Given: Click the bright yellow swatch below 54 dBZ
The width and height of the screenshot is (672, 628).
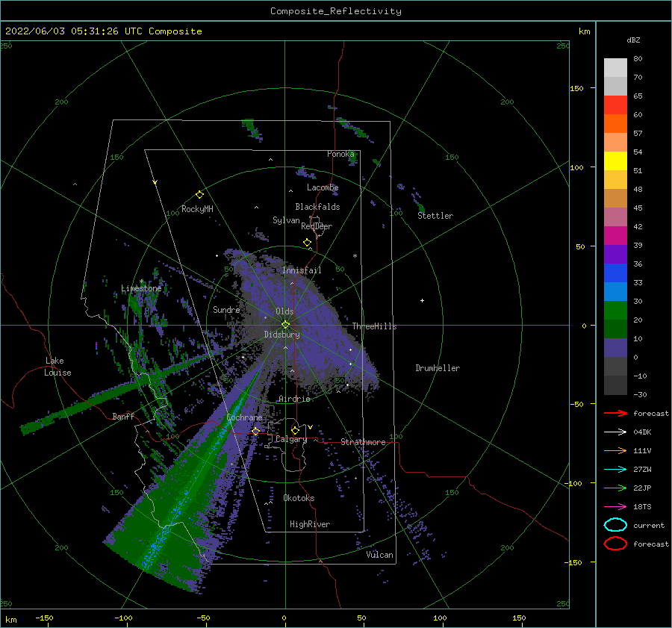Looking at the screenshot, I should (x=615, y=161).
